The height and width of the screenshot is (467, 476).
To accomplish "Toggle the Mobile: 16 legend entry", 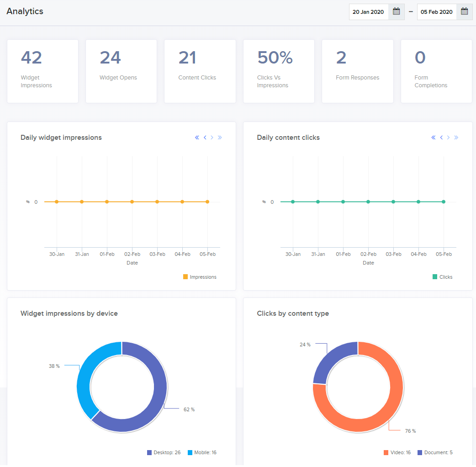I will (202, 452).
